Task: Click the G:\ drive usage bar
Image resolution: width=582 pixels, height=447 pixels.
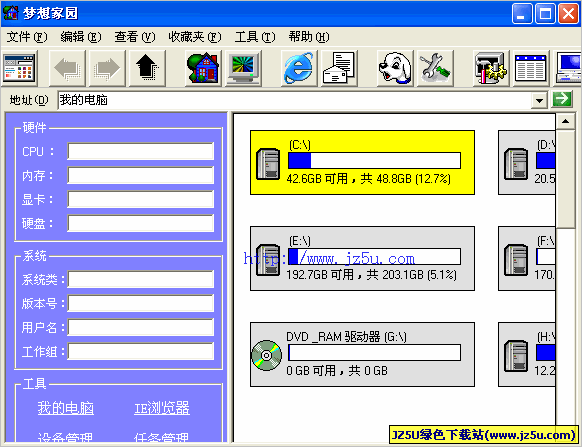Action: pos(375,352)
